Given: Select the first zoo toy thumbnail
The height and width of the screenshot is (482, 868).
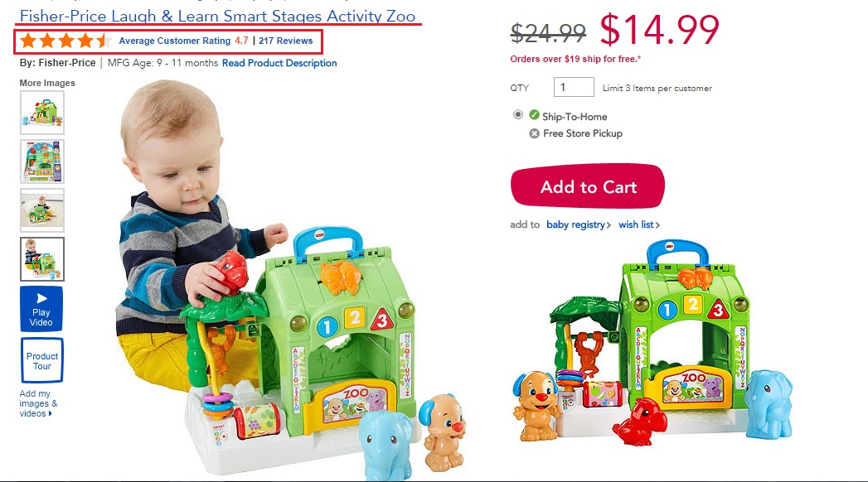Looking at the screenshot, I should coord(42,112).
